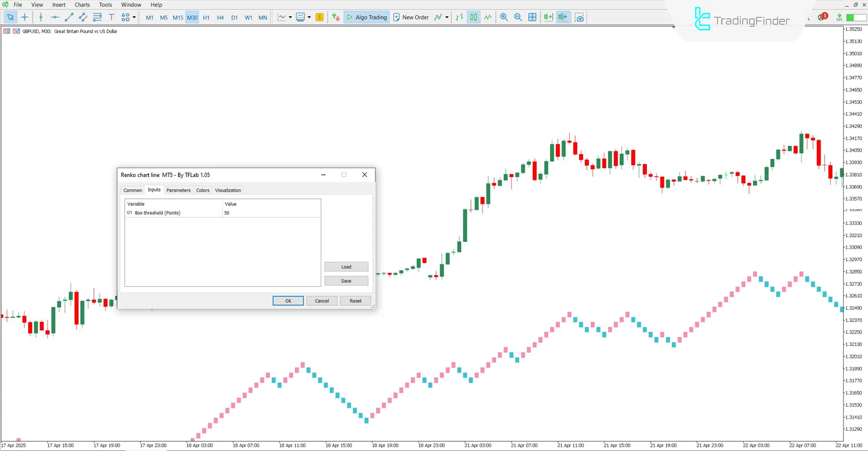868x451 pixels.
Task: Open the Charts menu
Action: point(82,5)
